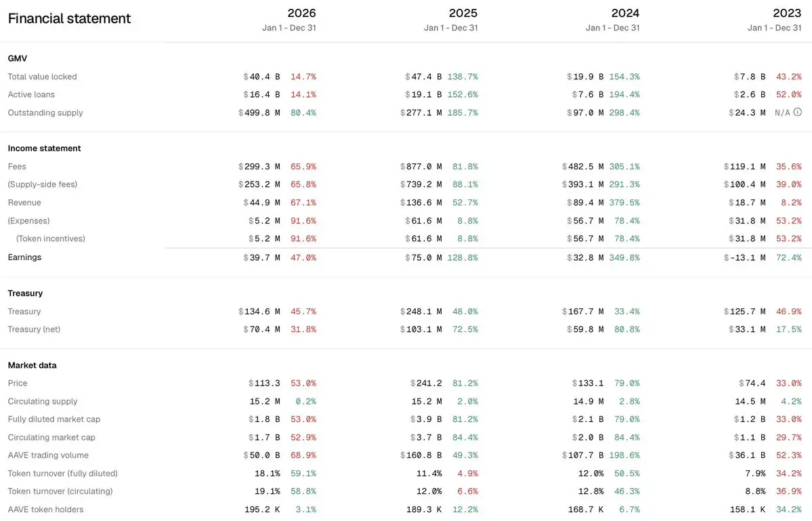Image resolution: width=812 pixels, height=521 pixels.
Task: Click the Treasury (net) metric label
Action: (x=34, y=329)
